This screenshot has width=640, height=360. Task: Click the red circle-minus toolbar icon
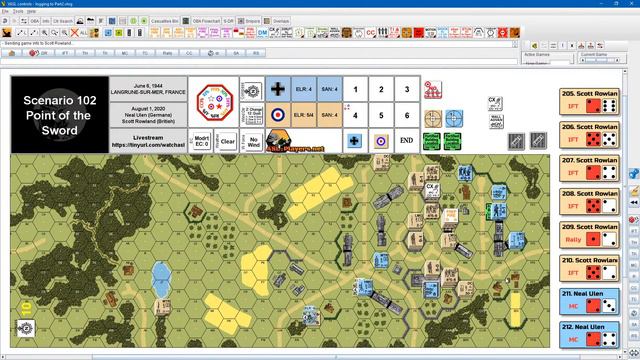click(x=502, y=33)
